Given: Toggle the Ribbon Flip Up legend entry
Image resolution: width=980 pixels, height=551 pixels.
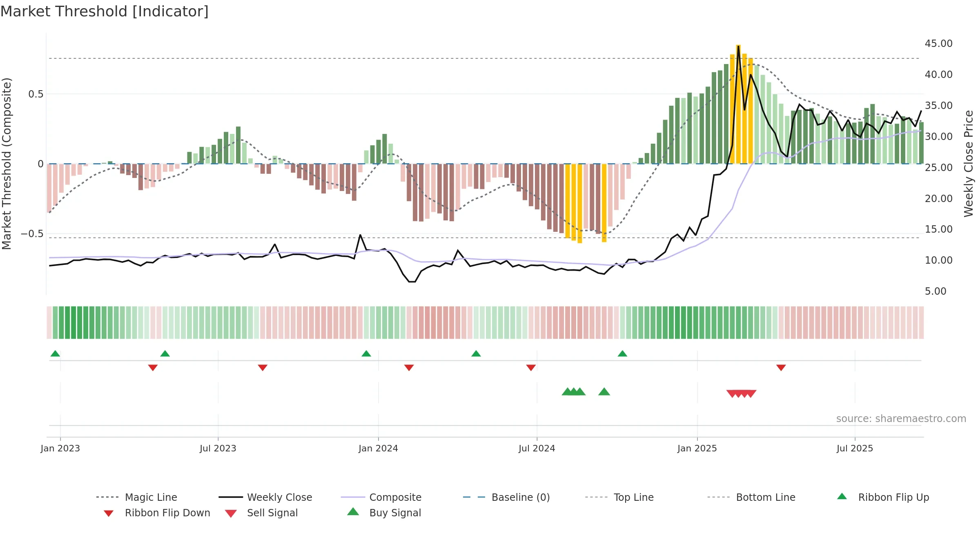Looking at the screenshot, I should [883, 497].
